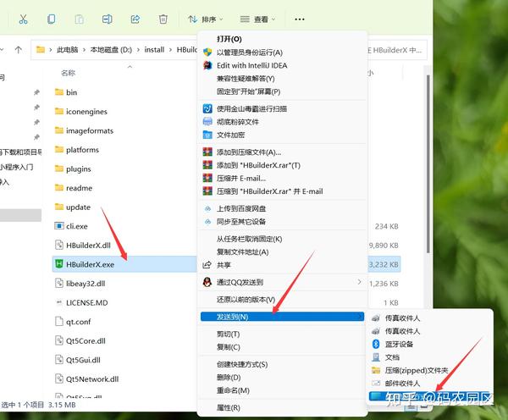Image resolution: width=508 pixels, height=420 pixels.
Task: Choose 添加到 "HBuilderX.rar"(T) entry
Action: (283, 165)
